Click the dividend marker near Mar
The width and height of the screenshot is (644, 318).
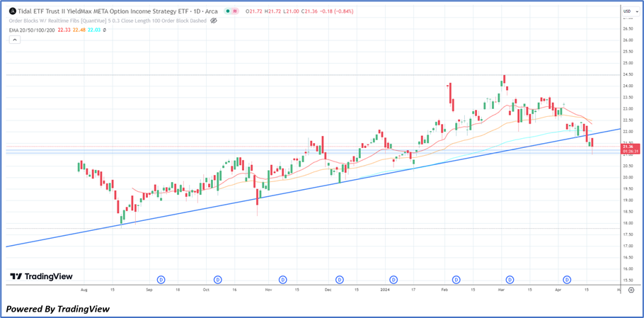510,280
